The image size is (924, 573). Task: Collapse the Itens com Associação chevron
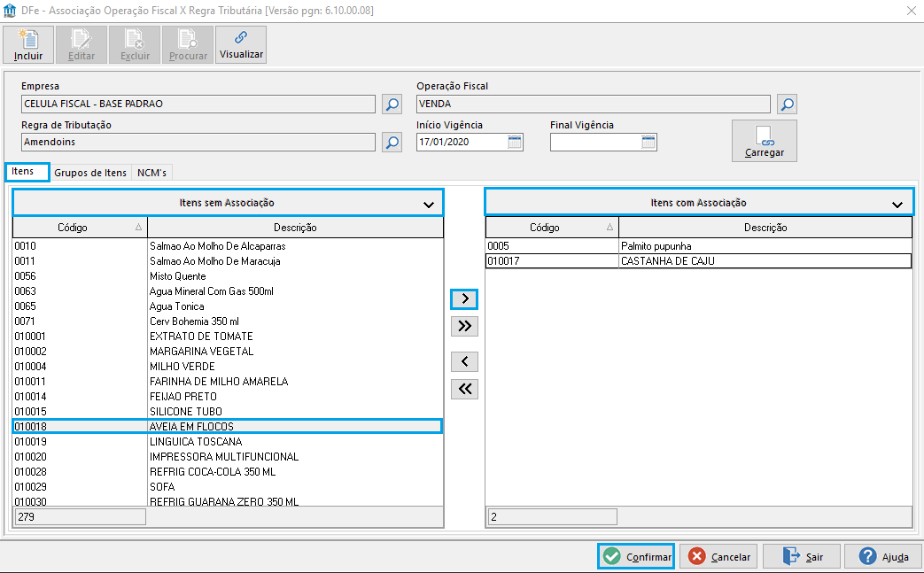pyautogui.click(x=897, y=205)
